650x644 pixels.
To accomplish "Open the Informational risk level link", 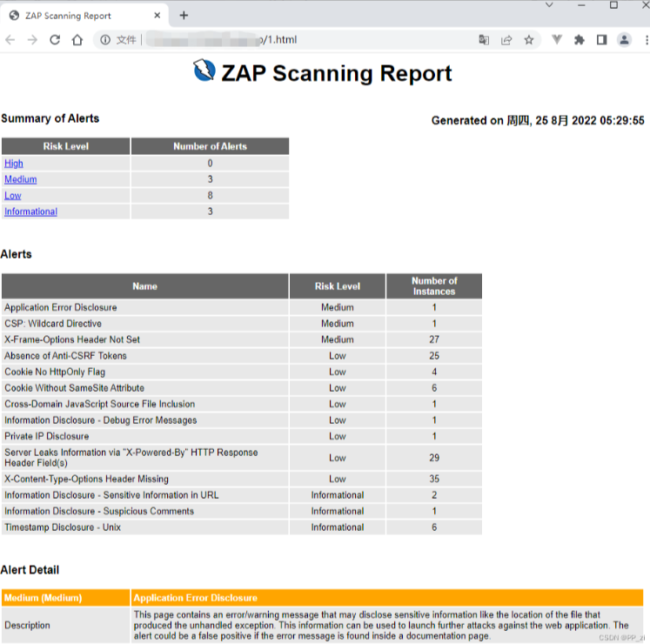I will (30, 211).
